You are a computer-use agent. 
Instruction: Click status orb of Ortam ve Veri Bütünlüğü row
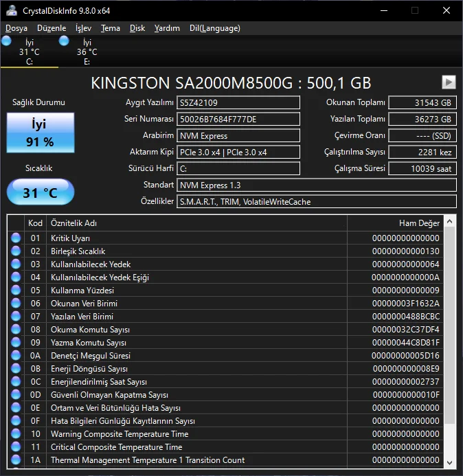(x=16, y=407)
